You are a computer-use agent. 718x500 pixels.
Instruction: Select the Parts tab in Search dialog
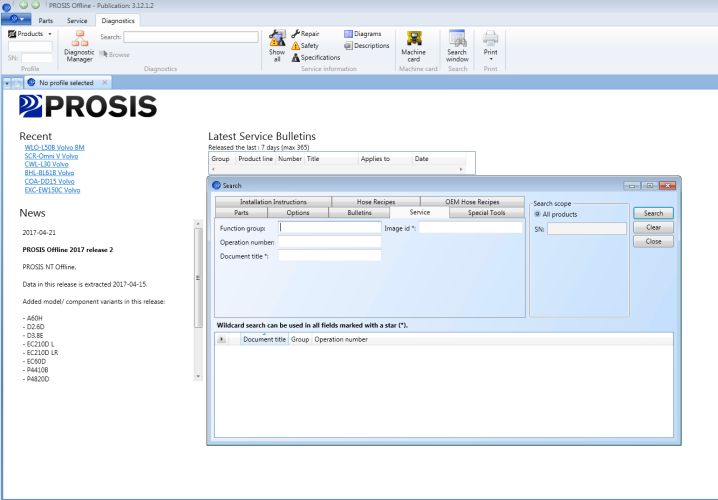click(x=241, y=212)
